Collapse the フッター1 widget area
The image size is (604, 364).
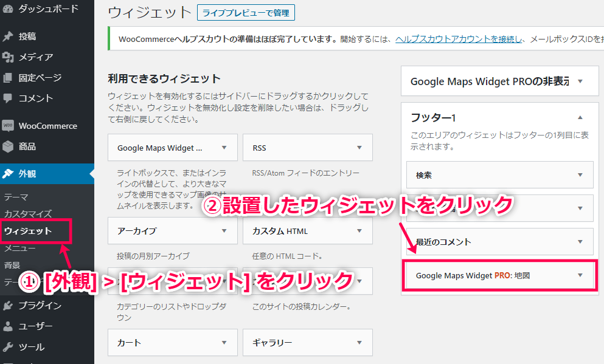pos(580,117)
